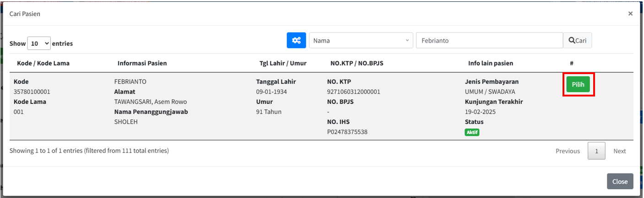644x198 pixels.
Task: Click patient code 35780100001
Action: pos(32,91)
